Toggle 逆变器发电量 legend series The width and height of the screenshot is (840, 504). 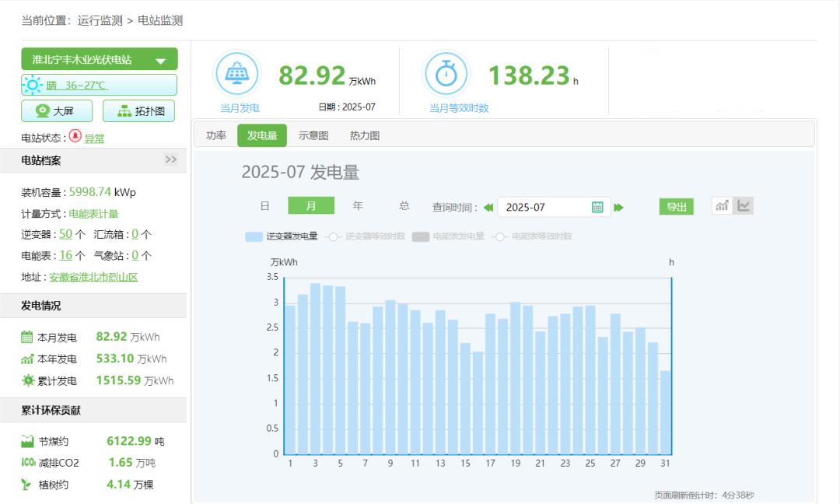click(x=281, y=236)
